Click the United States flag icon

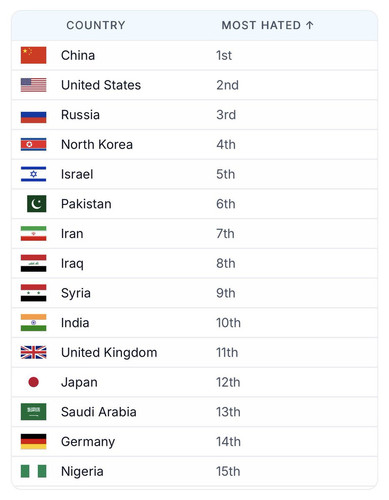coord(33,85)
